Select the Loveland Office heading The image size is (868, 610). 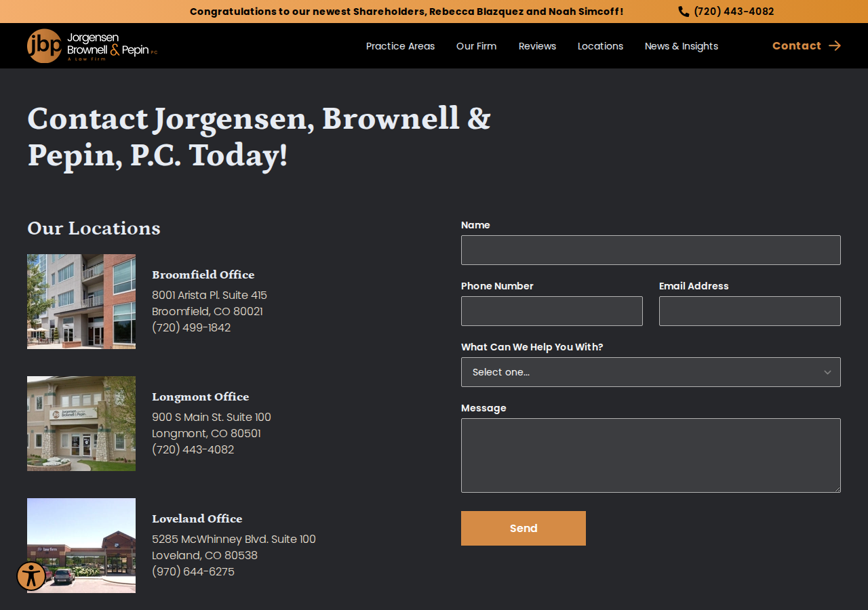[197, 518]
